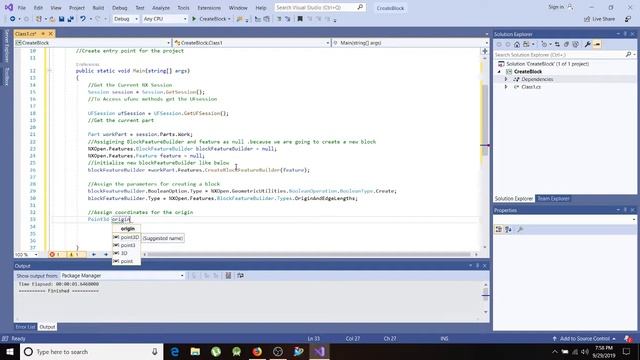Viewport: 640px width, 360px height.
Task: Open Firefox from the taskbar
Action: click(x=257, y=351)
